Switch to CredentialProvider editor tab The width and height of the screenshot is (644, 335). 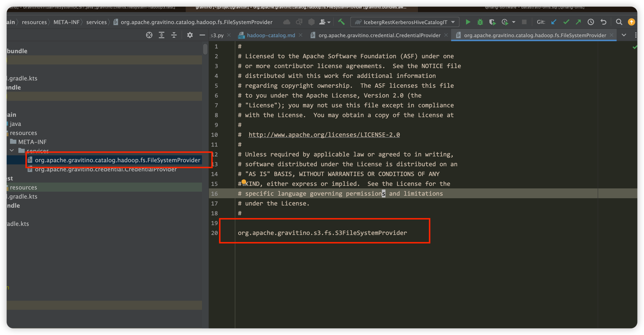point(379,35)
